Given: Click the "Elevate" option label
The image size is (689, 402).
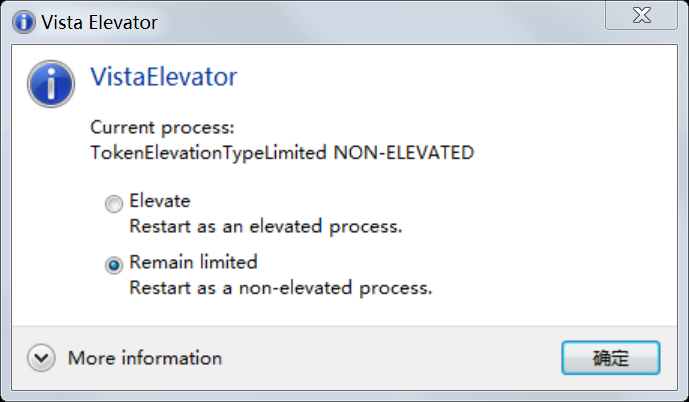Looking at the screenshot, I should (x=160, y=201).
